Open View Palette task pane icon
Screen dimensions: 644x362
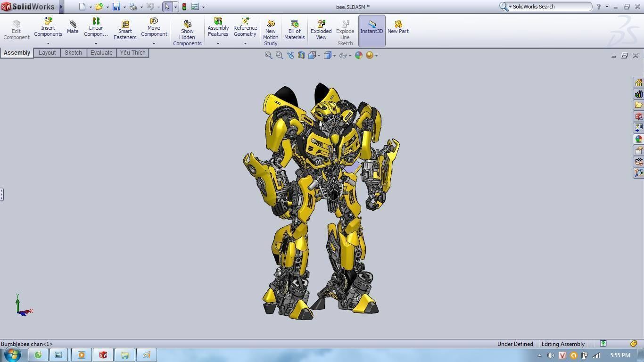coord(638,128)
